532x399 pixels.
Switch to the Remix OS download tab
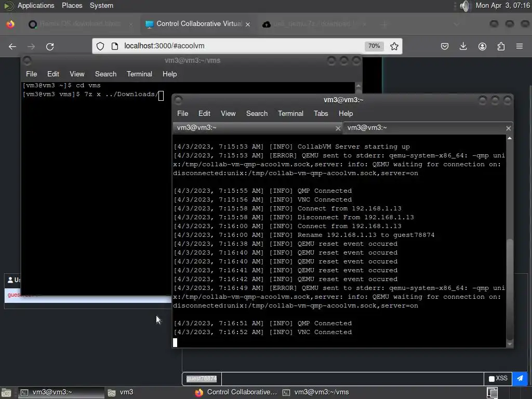coord(79,24)
